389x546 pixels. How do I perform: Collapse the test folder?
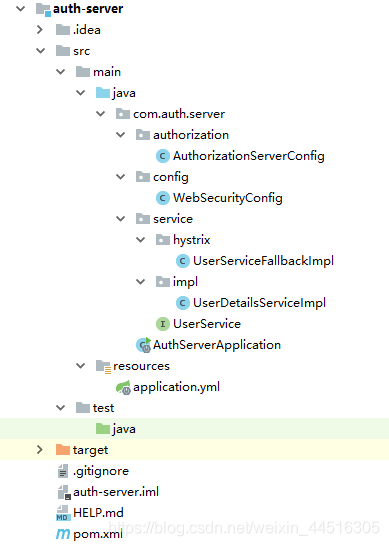coord(61,408)
